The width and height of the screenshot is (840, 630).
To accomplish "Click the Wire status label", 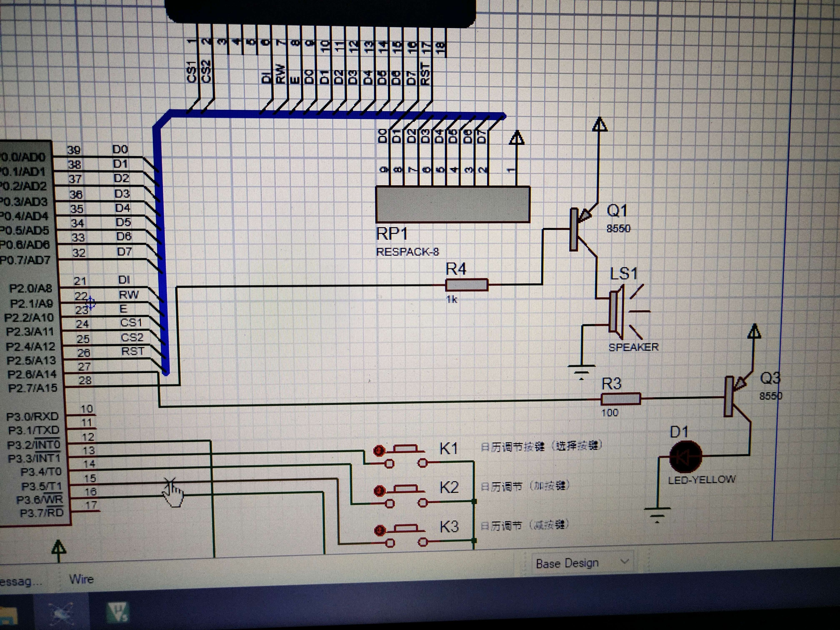I will click(81, 580).
